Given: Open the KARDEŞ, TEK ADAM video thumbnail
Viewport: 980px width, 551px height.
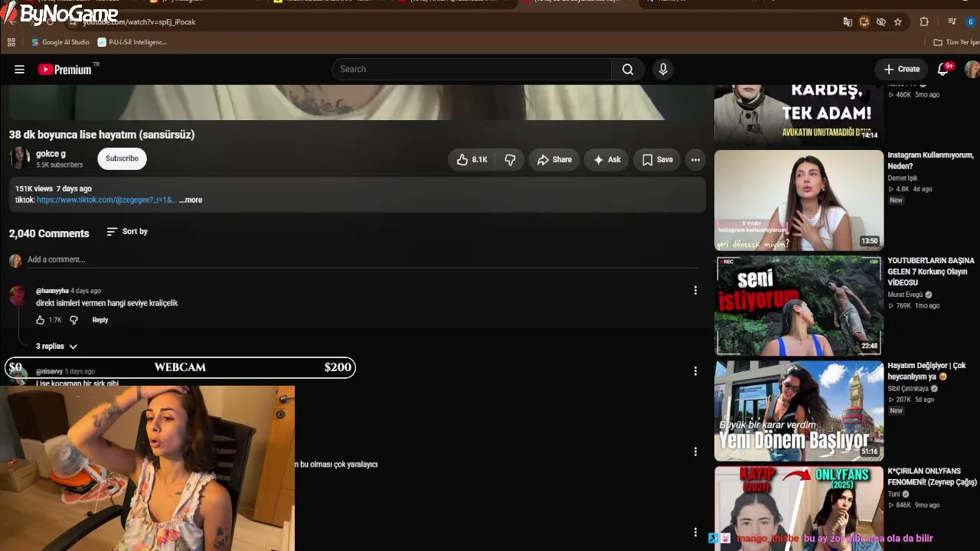Looking at the screenshot, I should click(799, 114).
